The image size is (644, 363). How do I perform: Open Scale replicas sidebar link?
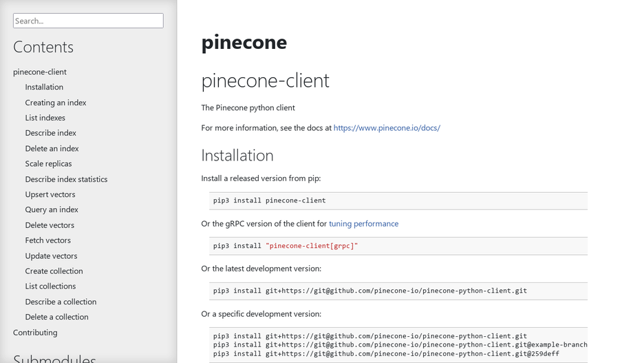click(x=48, y=164)
